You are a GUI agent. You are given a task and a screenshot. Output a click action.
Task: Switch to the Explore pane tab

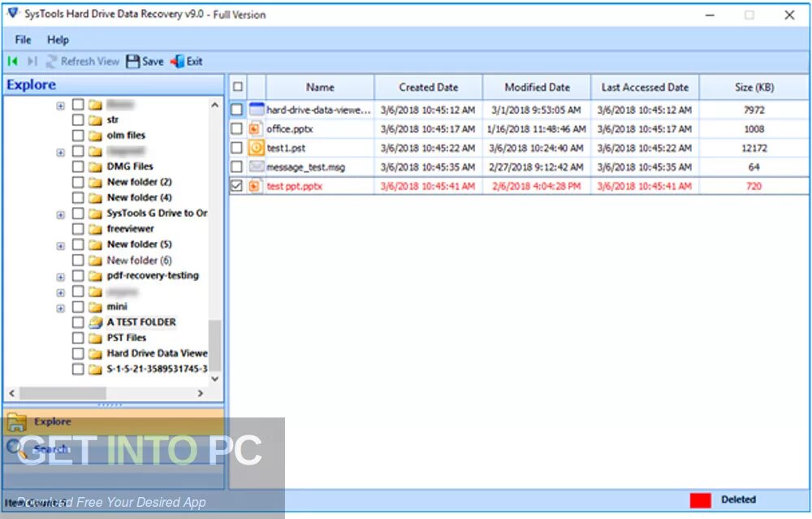click(114, 422)
